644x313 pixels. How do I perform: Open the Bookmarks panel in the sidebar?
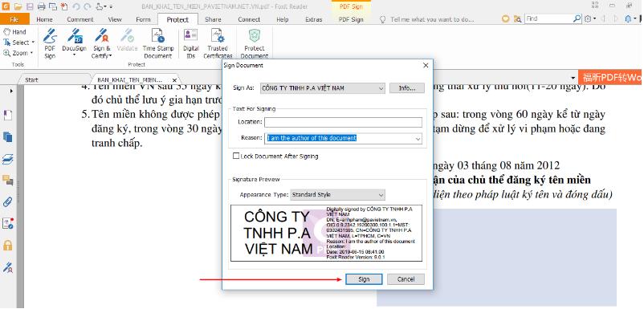coord(8,116)
